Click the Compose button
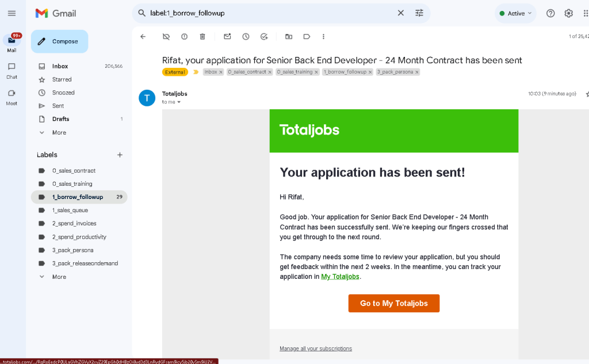Viewport: 589px width, 364px height. coord(59,41)
